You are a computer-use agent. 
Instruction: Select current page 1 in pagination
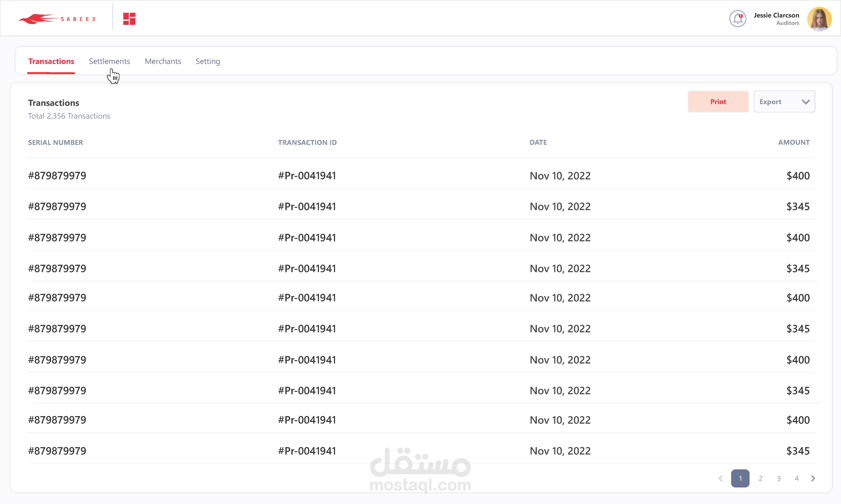pos(740,478)
